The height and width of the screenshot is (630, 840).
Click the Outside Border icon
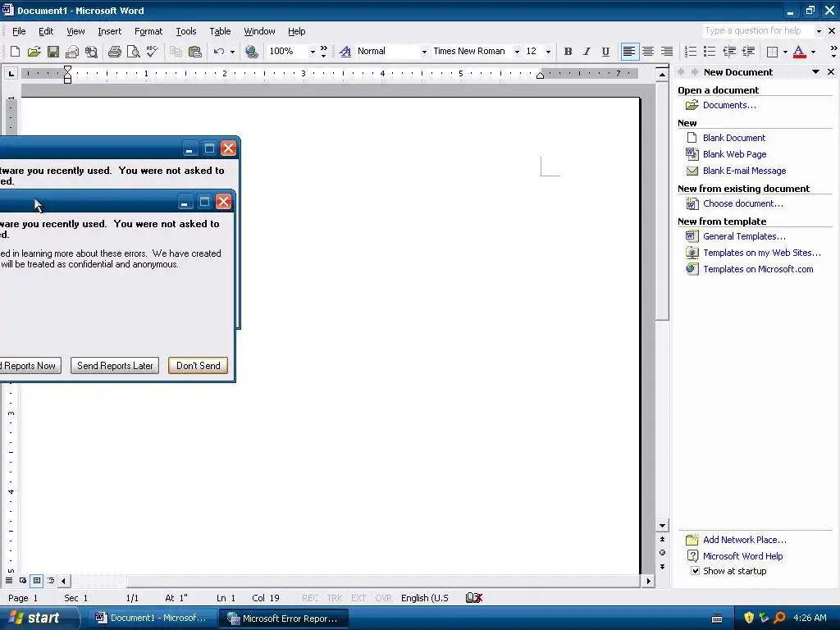(772, 52)
